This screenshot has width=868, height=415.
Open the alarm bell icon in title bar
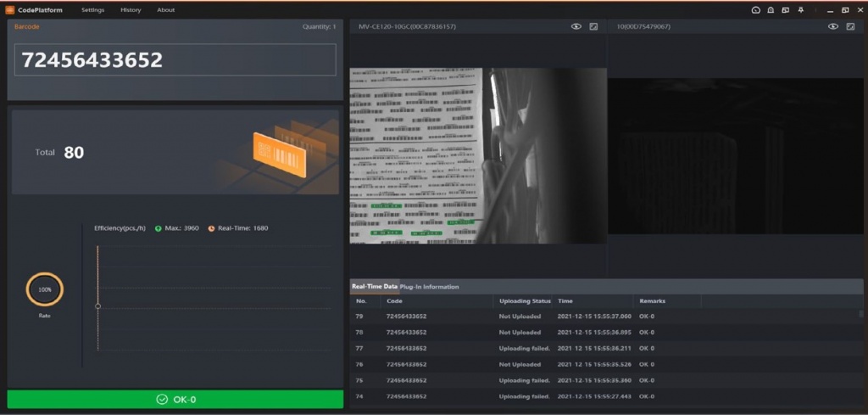[x=771, y=10]
